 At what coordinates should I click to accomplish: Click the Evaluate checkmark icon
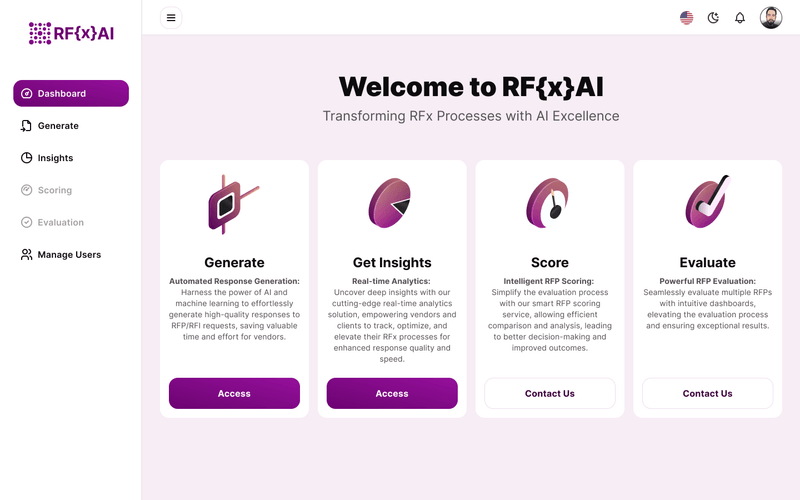pyautogui.click(x=708, y=202)
